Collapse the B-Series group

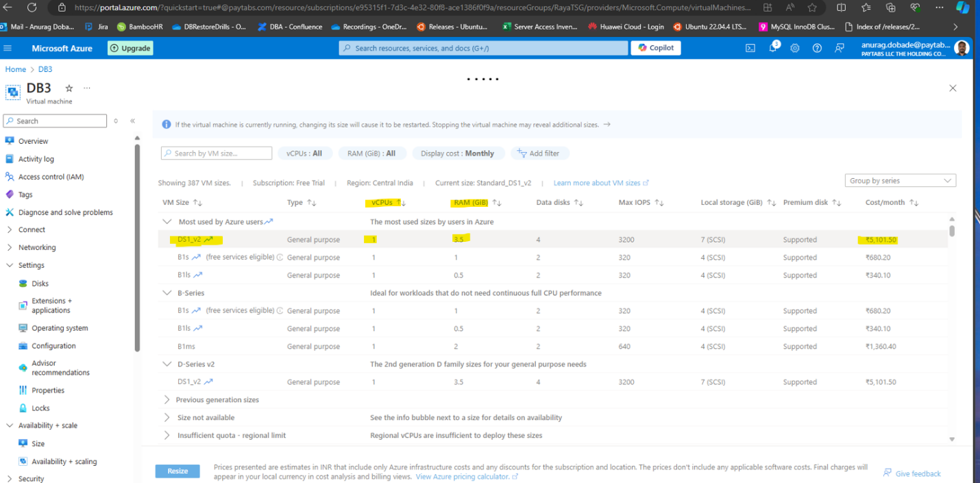click(x=167, y=293)
